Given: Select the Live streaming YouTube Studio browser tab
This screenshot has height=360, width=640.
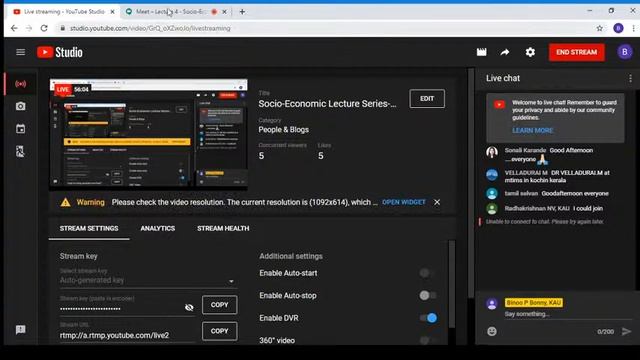Looking at the screenshot, I should pyautogui.click(x=64, y=12).
